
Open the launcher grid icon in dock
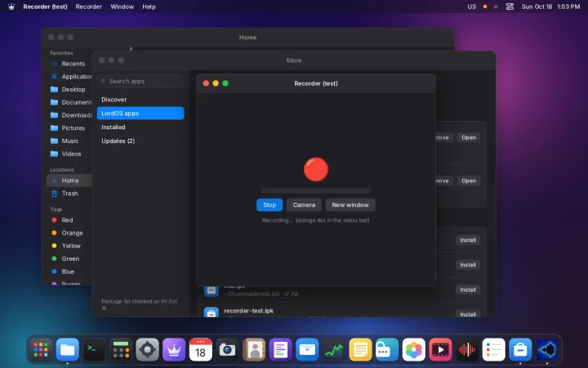point(41,349)
